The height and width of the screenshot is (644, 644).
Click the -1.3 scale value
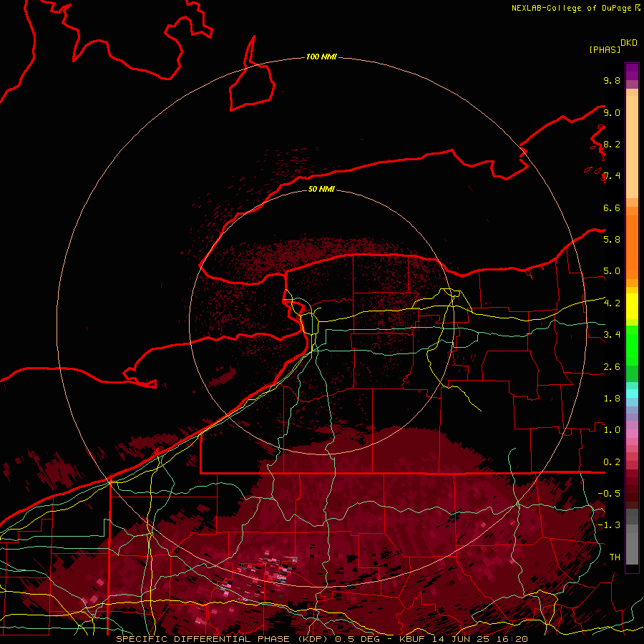tap(609, 525)
